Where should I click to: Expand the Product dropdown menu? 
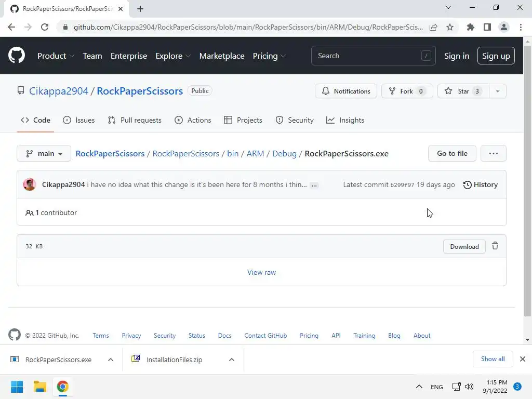point(56,56)
